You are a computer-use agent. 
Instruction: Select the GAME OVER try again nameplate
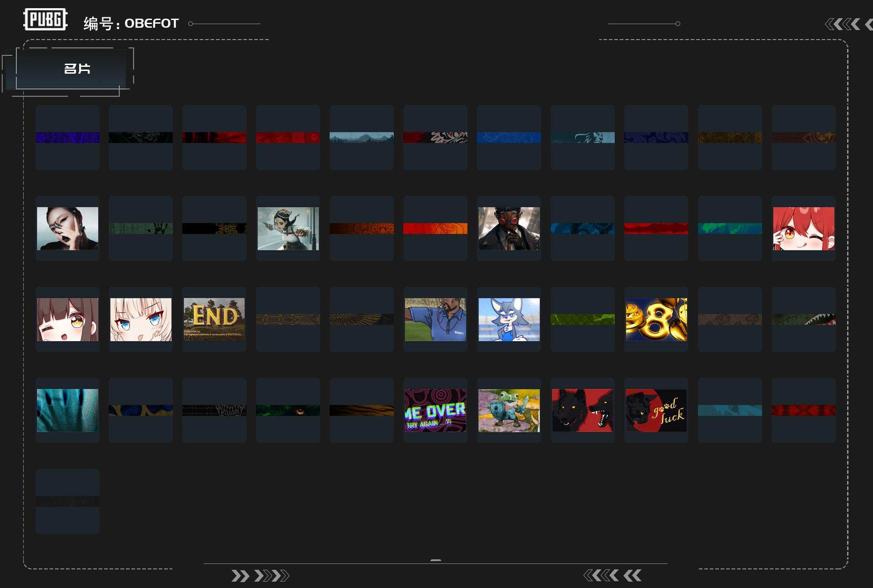tap(435, 410)
